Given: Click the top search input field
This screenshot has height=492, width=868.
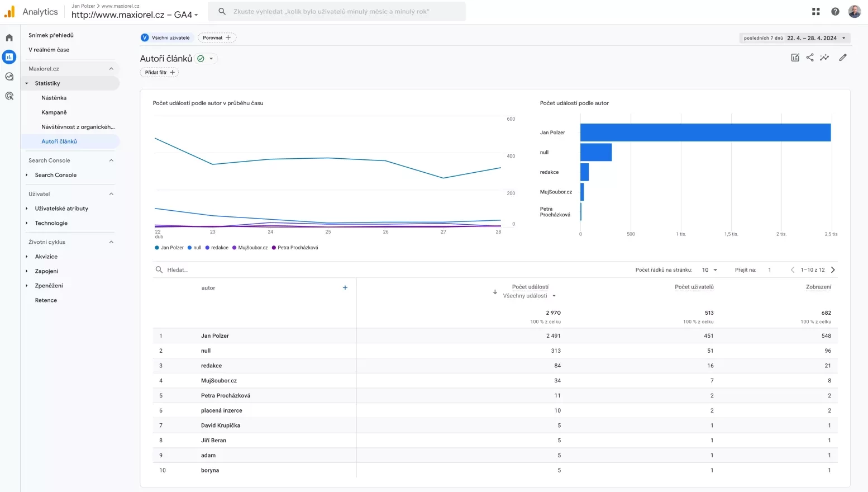Looking at the screenshot, I should pyautogui.click(x=337, y=12).
